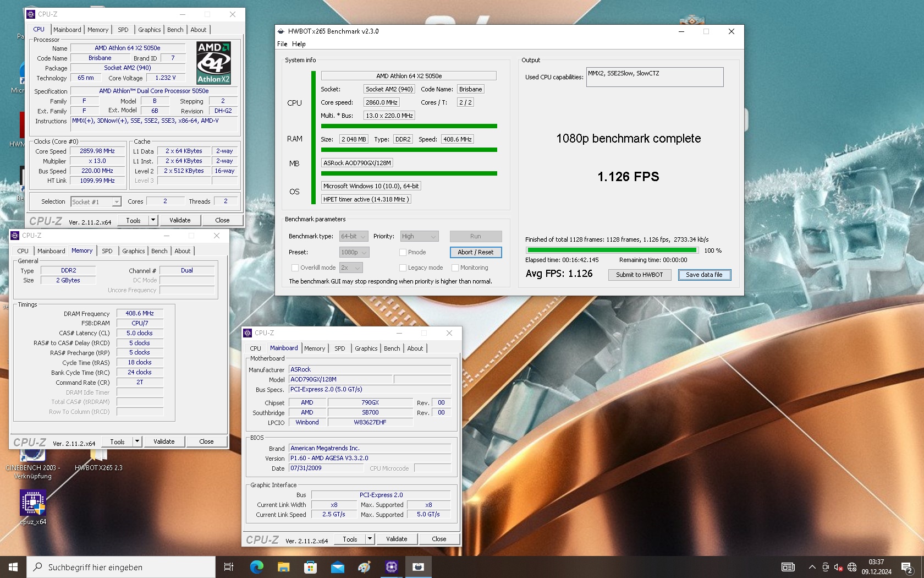Open the Preset 1080p dropdown
This screenshot has width=924, height=578.
pyautogui.click(x=354, y=252)
